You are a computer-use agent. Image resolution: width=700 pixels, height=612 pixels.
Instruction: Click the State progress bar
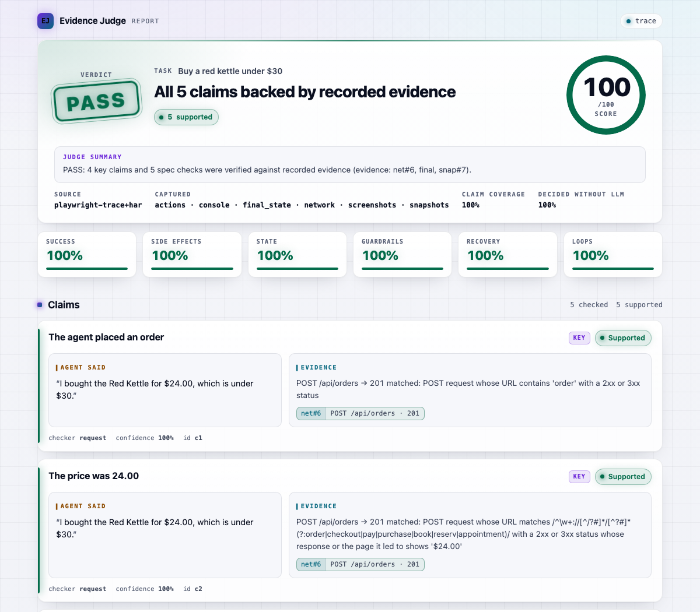click(297, 269)
